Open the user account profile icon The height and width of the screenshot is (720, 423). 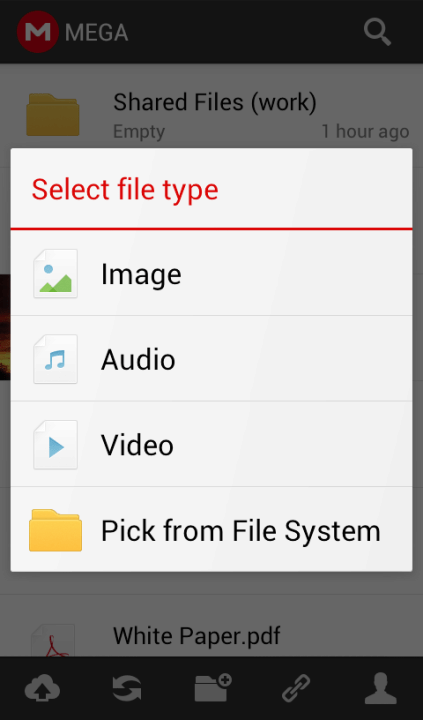point(381,688)
